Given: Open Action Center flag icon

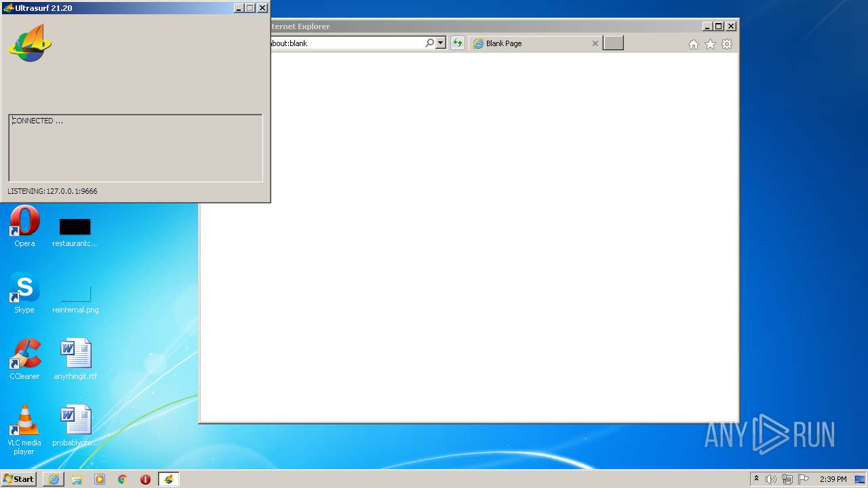Looking at the screenshot, I should point(804,479).
